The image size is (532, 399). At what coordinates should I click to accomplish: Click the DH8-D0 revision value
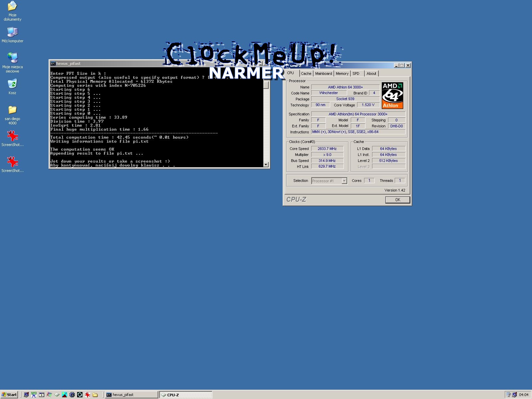coord(396,126)
